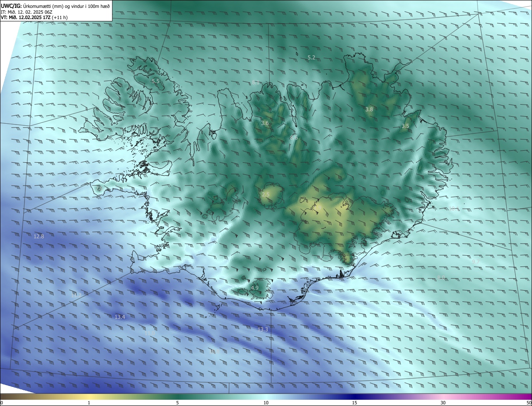Click the 3.5 value label on the map

(x=405, y=126)
